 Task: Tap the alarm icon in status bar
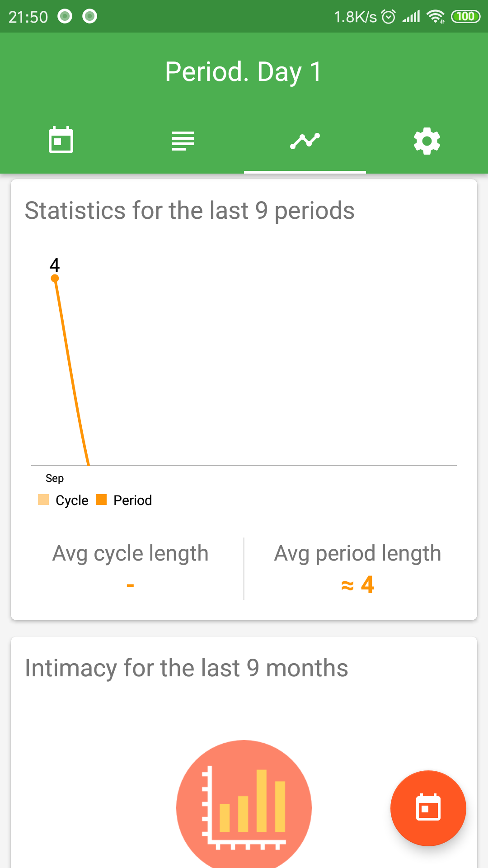click(389, 17)
